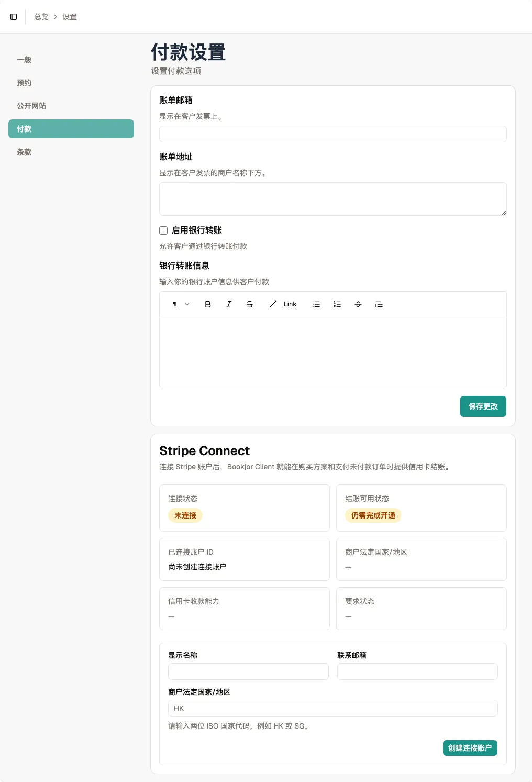The width and height of the screenshot is (532, 782).
Task: Click the 付款设置 page title
Action: click(189, 52)
